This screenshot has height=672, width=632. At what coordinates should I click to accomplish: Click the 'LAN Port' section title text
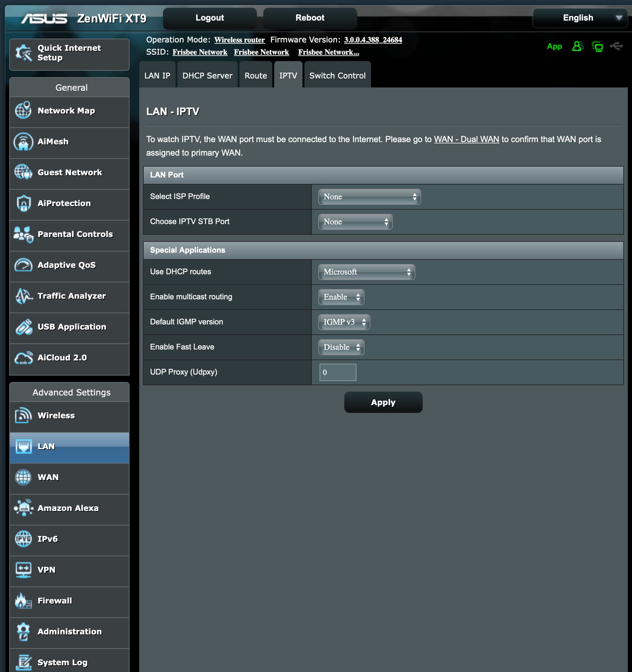pyautogui.click(x=167, y=175)
